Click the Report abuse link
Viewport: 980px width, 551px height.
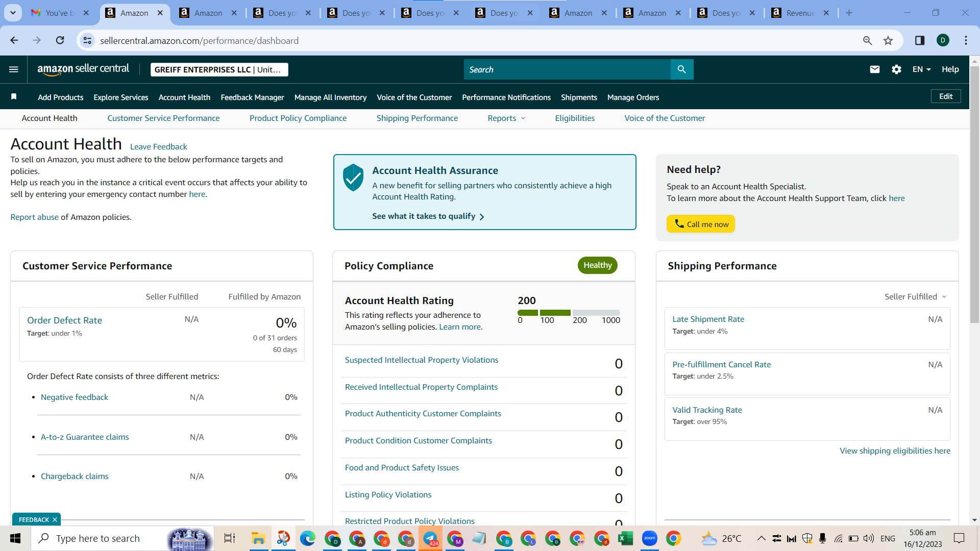[35, 217]
